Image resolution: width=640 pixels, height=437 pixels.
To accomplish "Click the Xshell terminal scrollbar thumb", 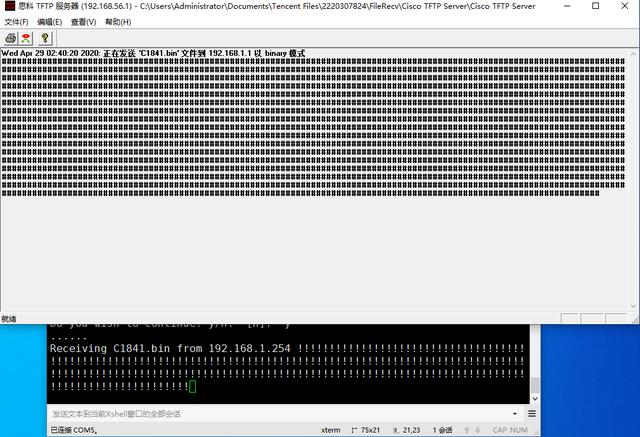I will [x=535, y=385].
